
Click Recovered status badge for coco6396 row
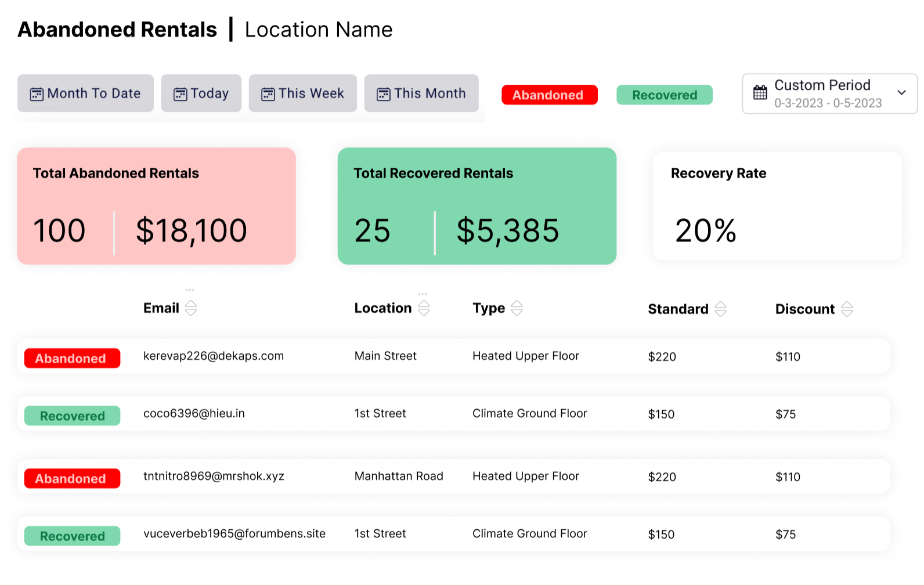[x=72, y=416]
